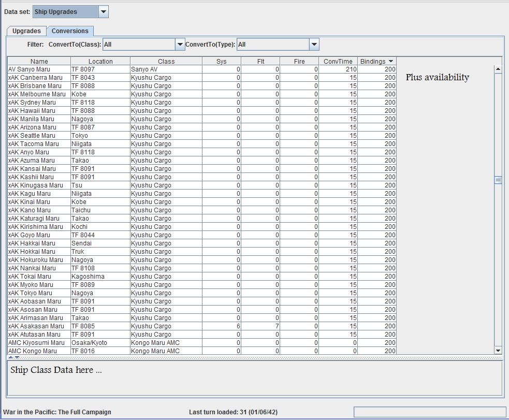Viewport: 509px width, 420px height.
Task: Select the xAK Hokuroku Maru row
Action: click(201, 259)
